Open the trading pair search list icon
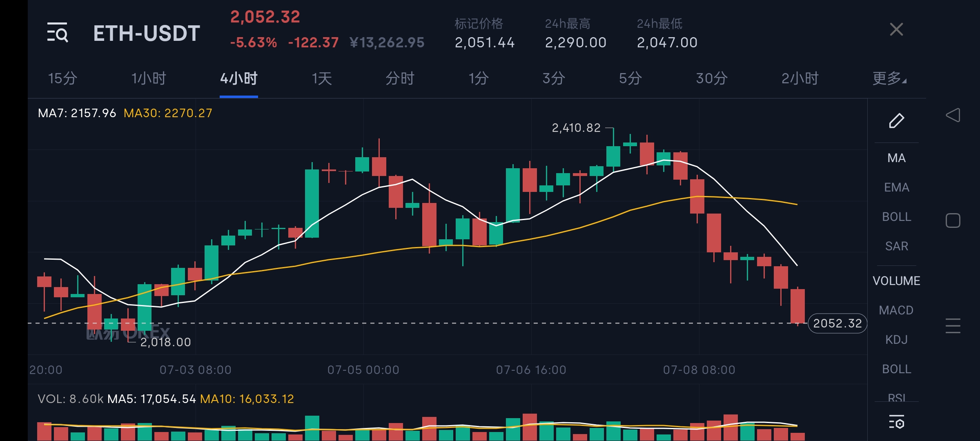Viewport: 980px width, 441px height. coord(57,32)
